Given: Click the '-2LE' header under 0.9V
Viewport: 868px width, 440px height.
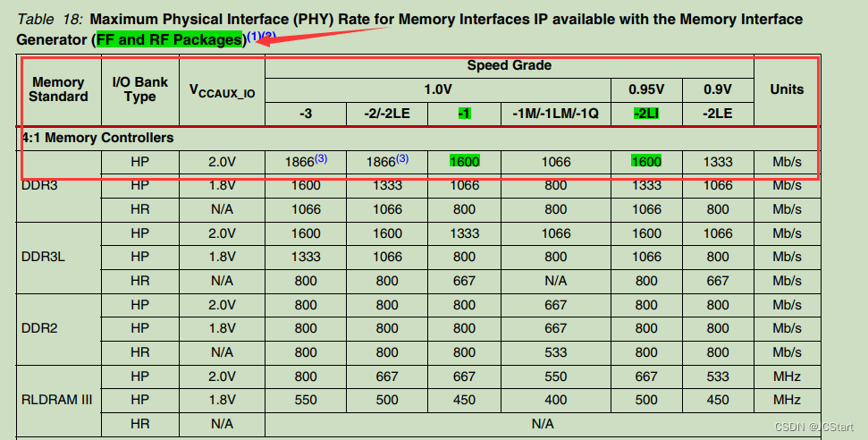Looking at the screenshot, I should 718,114.
